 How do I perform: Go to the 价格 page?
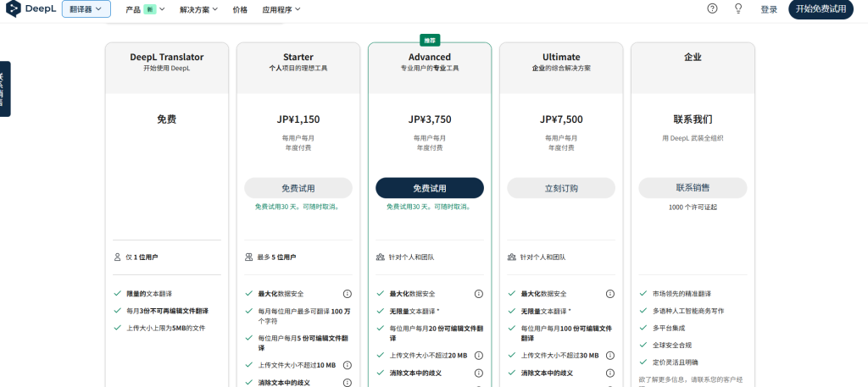[240, 9]
